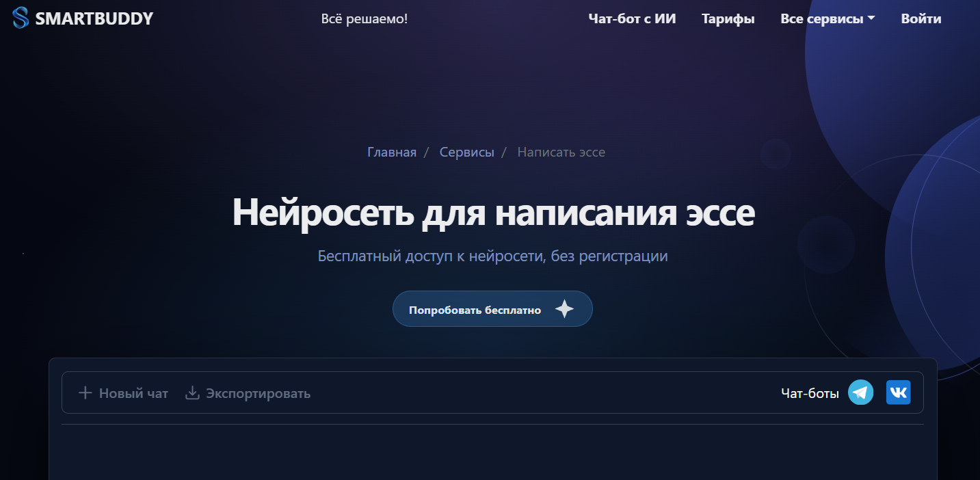
Task: Click the plus icon beside Новый чат
Action: click(x=85, y=392)
